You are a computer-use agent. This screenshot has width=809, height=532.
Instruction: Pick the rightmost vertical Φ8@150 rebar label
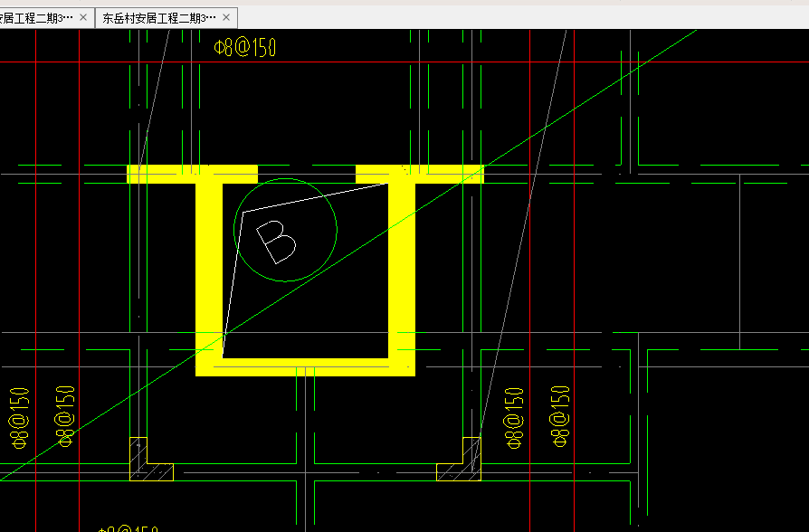tap(560, 416)
